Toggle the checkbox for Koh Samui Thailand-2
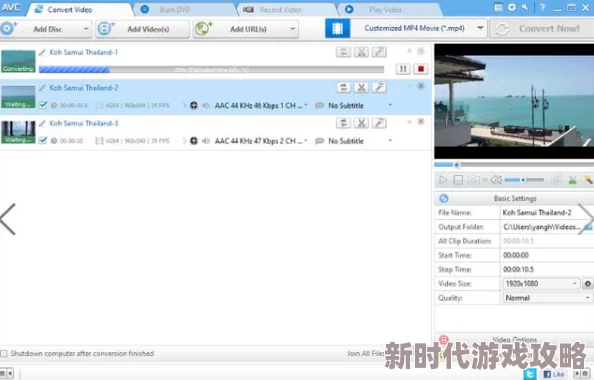Image resolution: width=594 pixels, height=380 pixels. tap(43, 105)
